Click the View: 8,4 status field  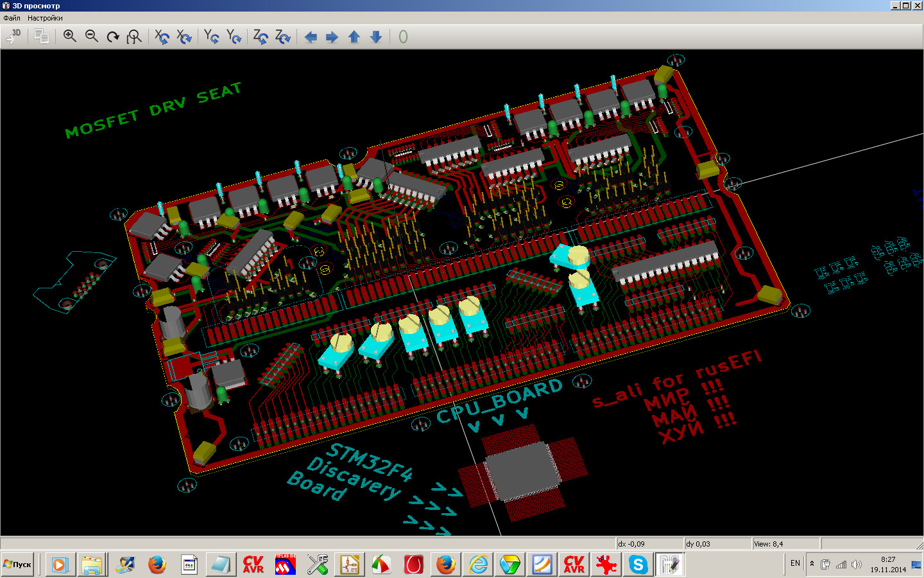[785, 543]
